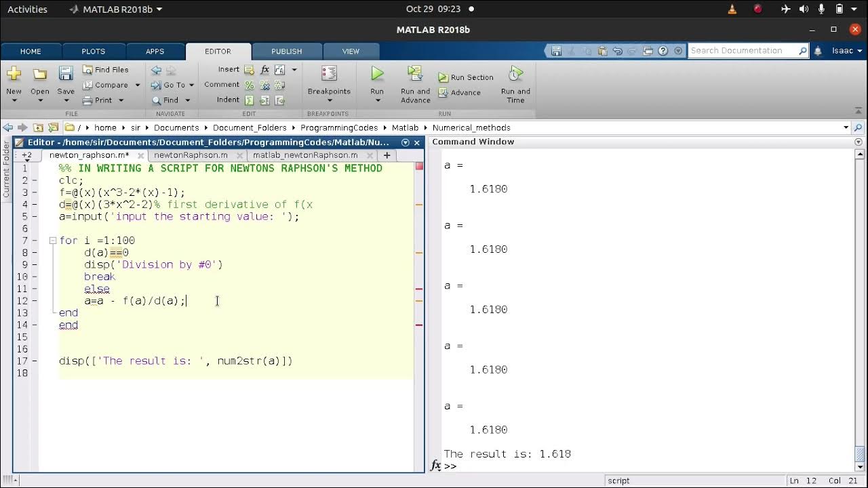The image size is (868, 488).
Task: Open the Command Window actions menu button
Action: coord(859,142)
